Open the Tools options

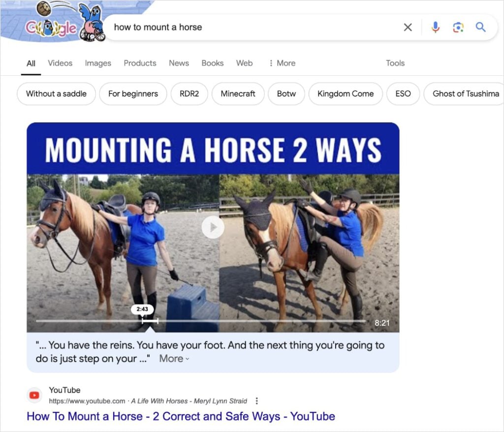tap(395, 63)
